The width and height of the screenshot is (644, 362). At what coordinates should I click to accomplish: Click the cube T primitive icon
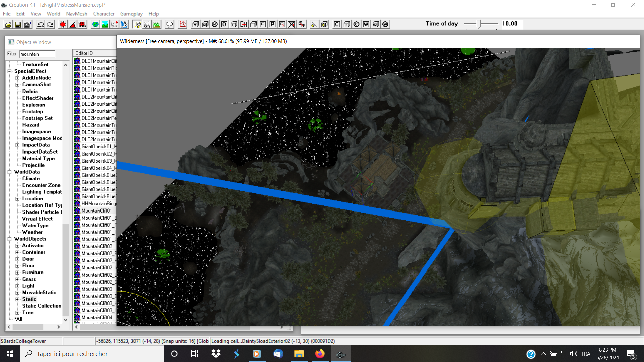tap(196, 24)
